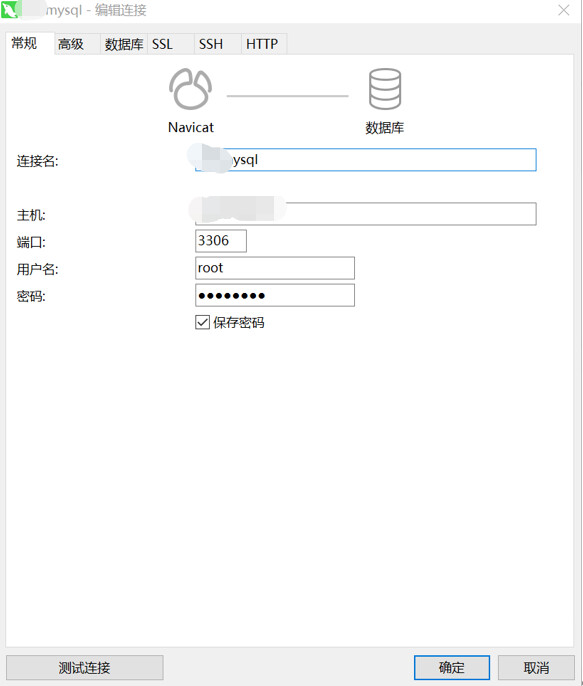Switch to the 常规 tab
Image resolution: width=583 pixels, height=686 pixels.
coord(30,43)
